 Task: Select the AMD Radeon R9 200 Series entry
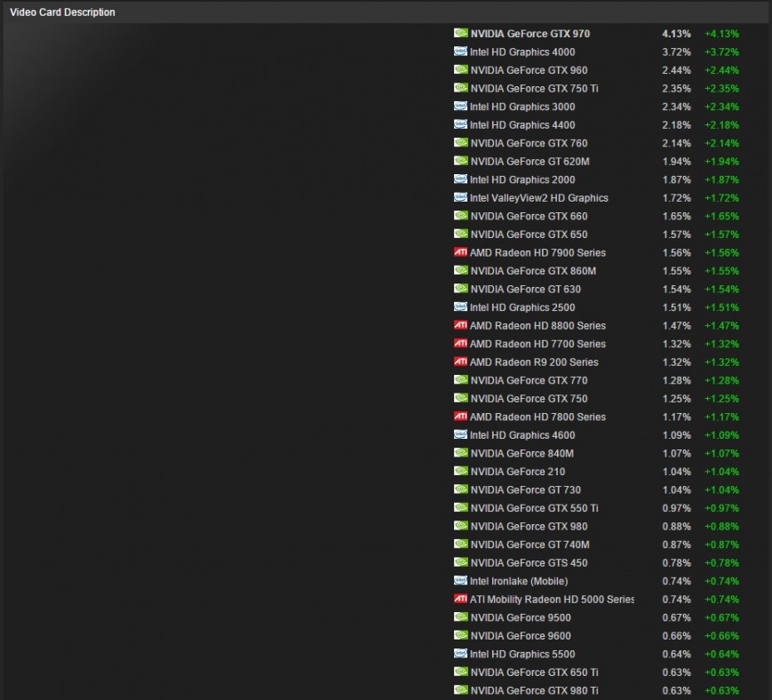click(534, 362)
